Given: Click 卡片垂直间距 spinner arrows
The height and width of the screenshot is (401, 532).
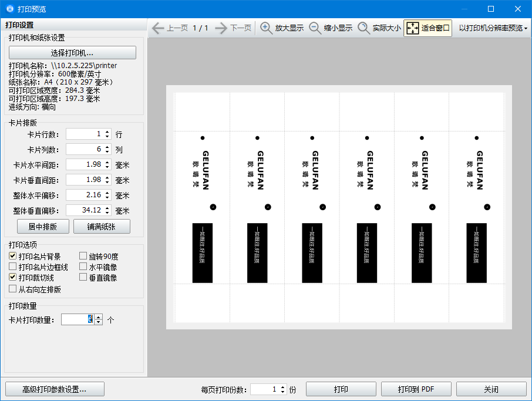Looking at the screenshot, I should [107, 180].
